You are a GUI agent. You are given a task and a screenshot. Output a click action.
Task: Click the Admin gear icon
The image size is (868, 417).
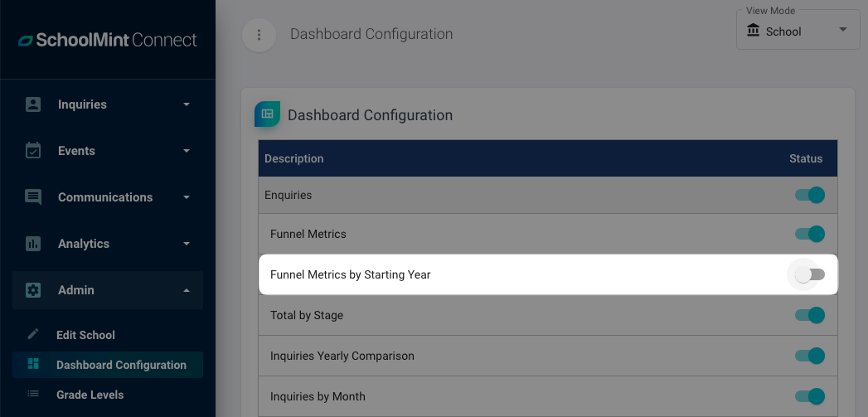33,290
